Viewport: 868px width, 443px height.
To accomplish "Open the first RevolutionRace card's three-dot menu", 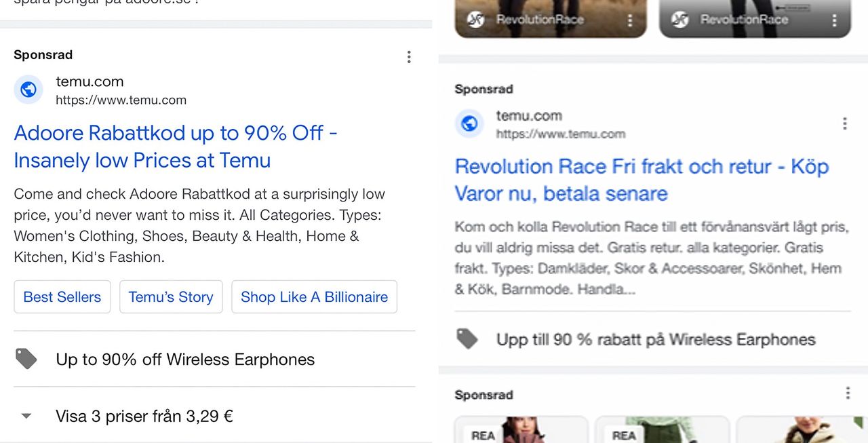I will point(630,20).
